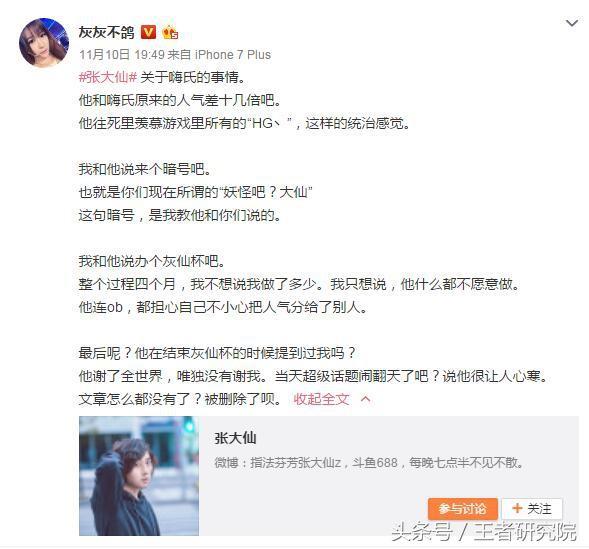
Task: Click the 张大仙 card title
Action: click(235, 438)
